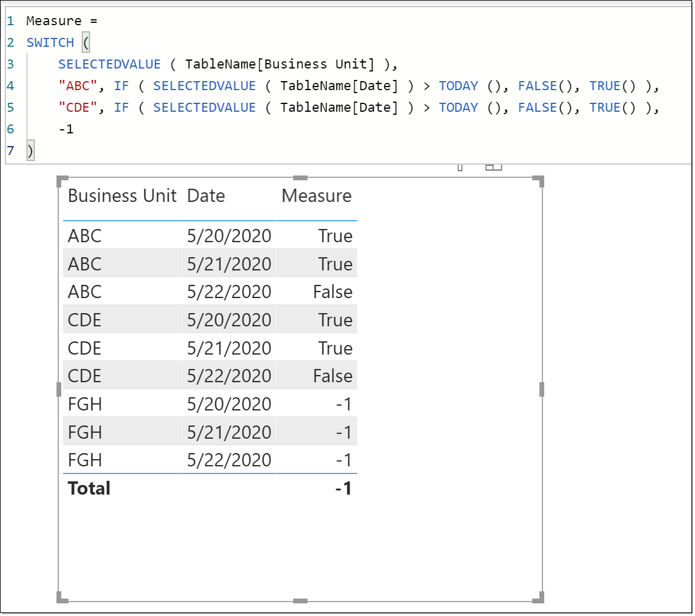Select the ABC cell in the 5/20/2020 row
The width and height of the screenshot is (695, 616).
[x=85, y=236]
